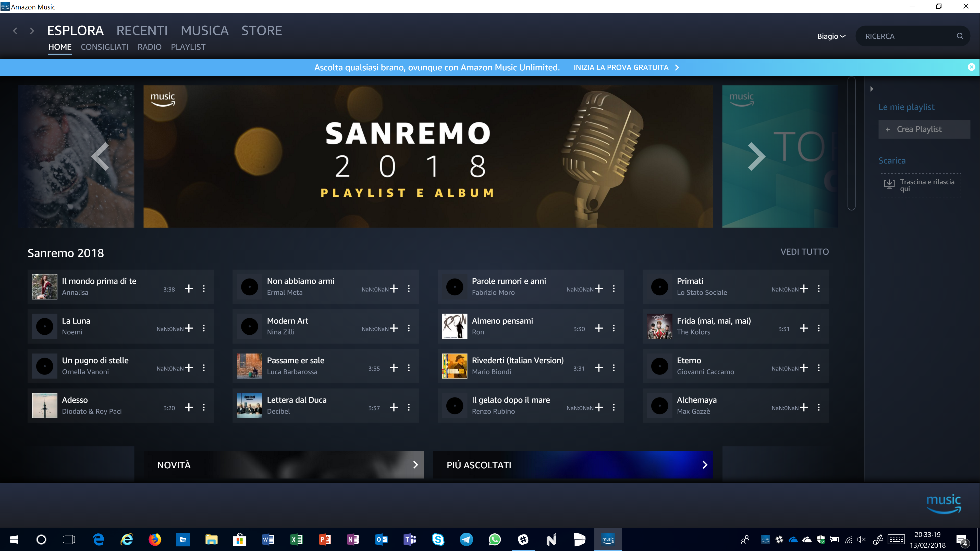
Task: Select the HOME sub-tab
Action: [60, 47]
